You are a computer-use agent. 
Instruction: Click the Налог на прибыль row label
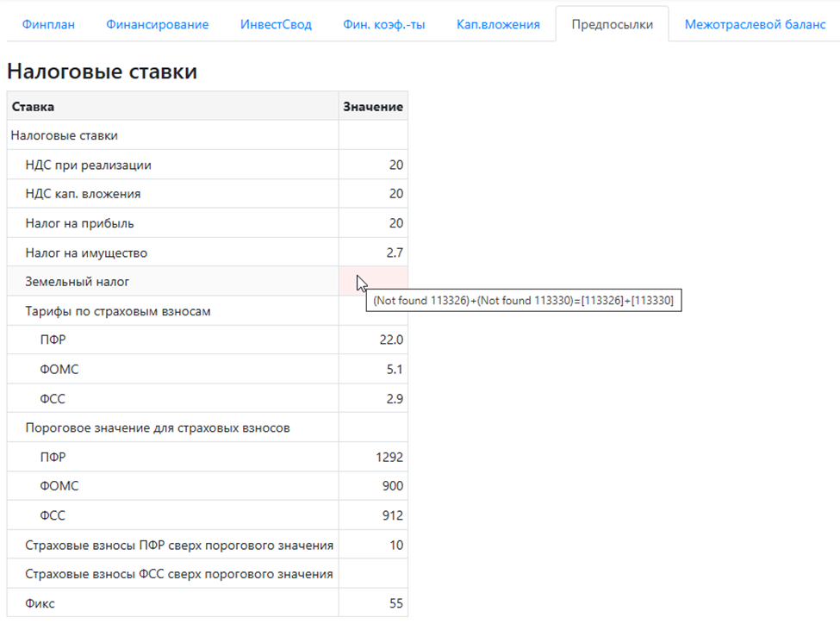pyautogui.click(x=80, y=224)
